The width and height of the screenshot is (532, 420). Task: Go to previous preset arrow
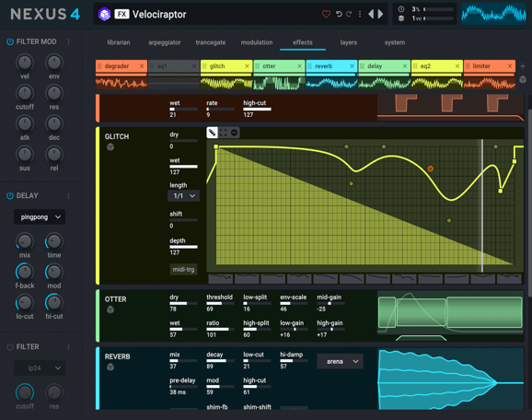pyautogui.click(x=371, y=14)
